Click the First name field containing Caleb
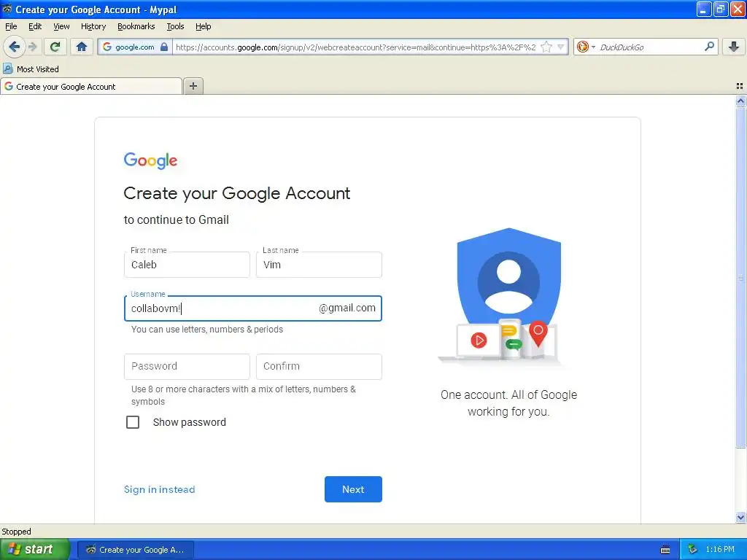This screenshot has width=747, height=560. [x=187, y=265]
